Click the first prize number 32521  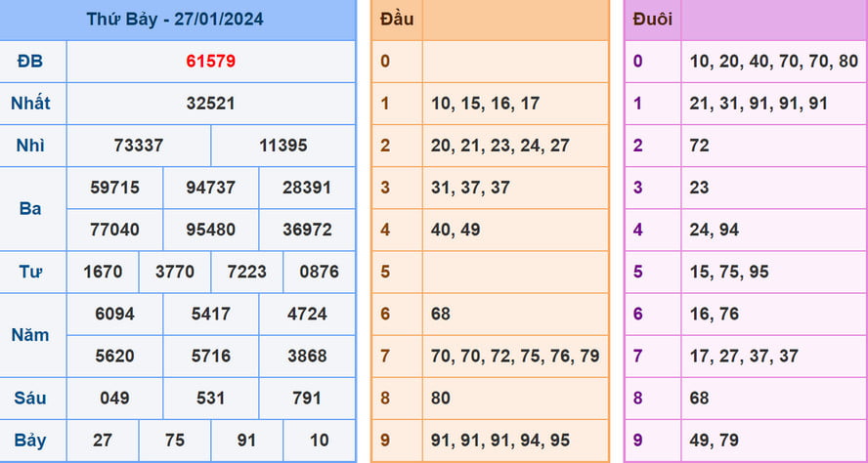point(210,103)
